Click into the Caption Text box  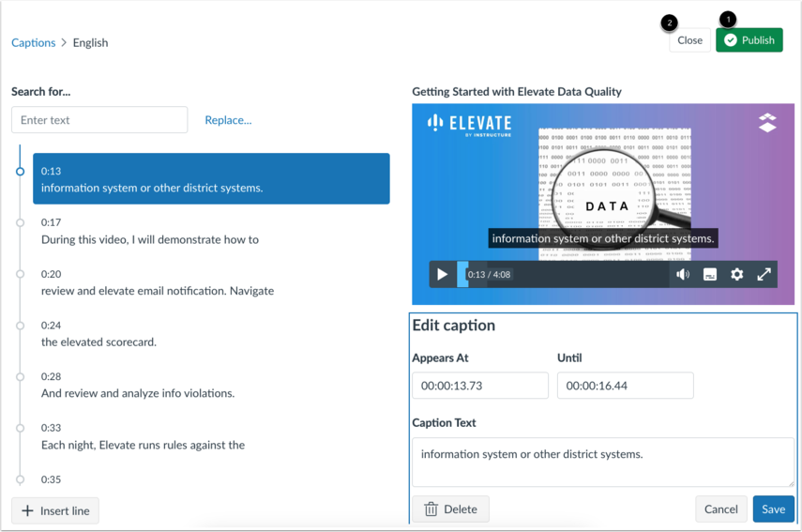pyautogui.click(x=603, y=462)
